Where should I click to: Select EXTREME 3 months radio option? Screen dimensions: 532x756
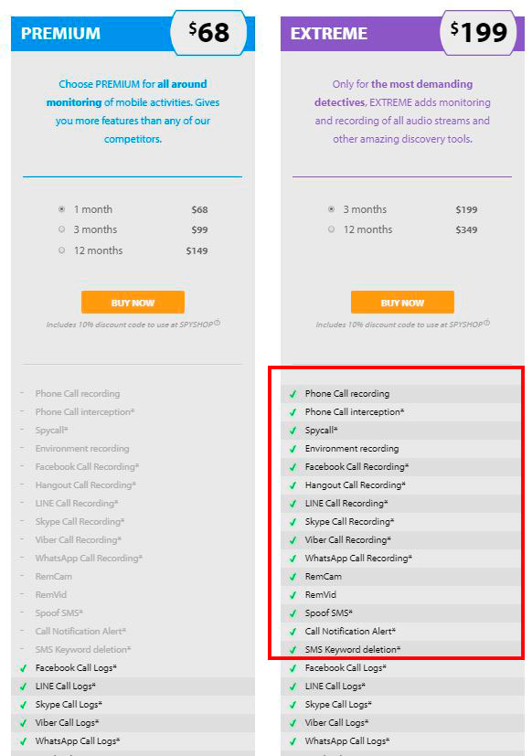point(331,209)
